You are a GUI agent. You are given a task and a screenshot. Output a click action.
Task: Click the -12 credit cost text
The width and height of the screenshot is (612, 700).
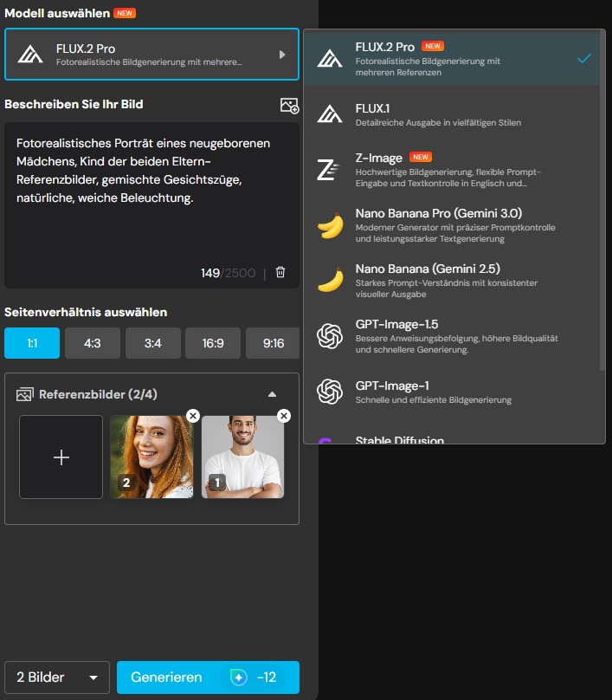[x=267, y=677]
